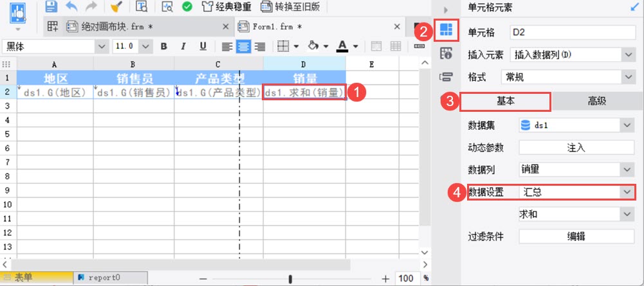Switch to the 高级 tab
This screenshot has height=286, width=644.
tap(597, 102)
